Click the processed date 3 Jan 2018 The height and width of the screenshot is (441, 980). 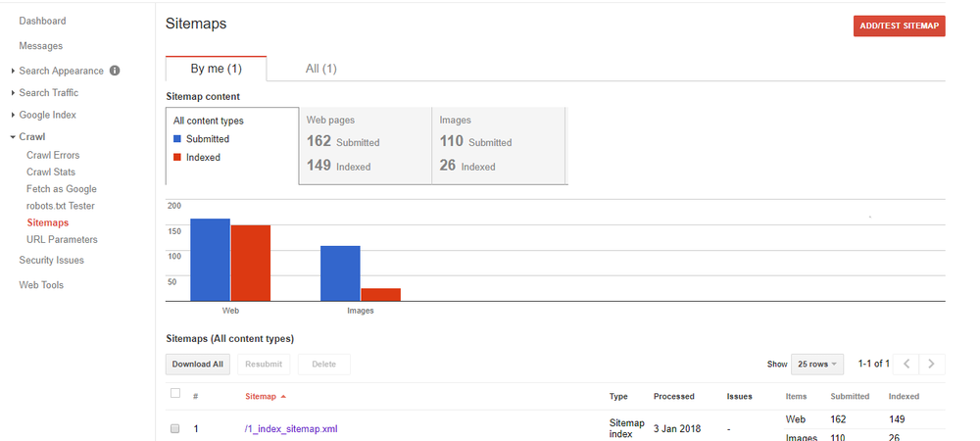pyautogui.click(x=677, y=429)
